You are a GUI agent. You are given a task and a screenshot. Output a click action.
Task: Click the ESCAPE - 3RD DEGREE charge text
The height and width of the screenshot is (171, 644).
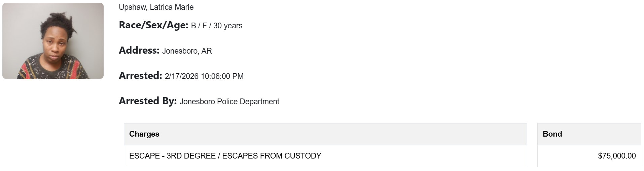pos(172,156)
